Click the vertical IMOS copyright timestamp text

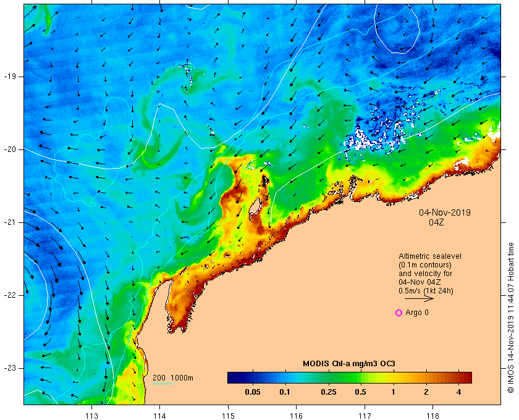click(x=511, y=317)
